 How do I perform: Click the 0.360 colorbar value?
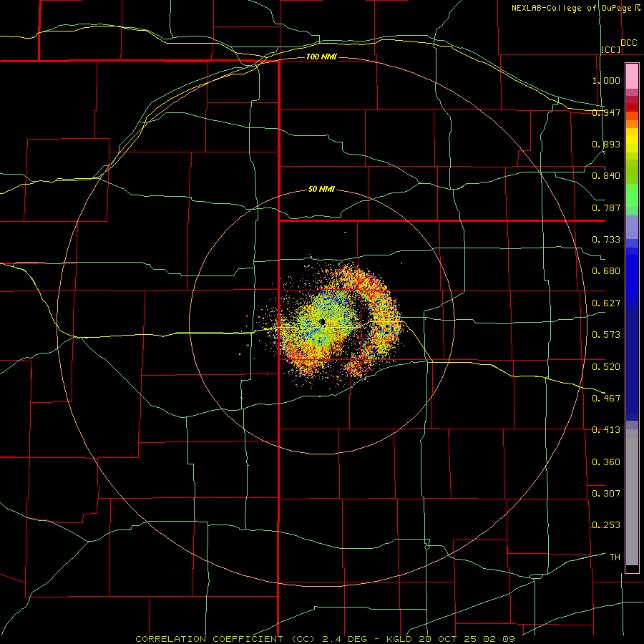pyautogui.click(x=606, y=462)
